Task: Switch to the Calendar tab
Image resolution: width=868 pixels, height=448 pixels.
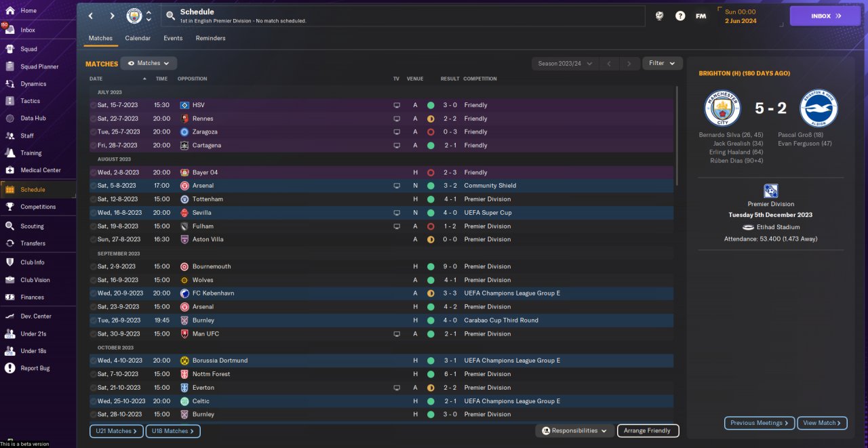Action: coord(138,39)
